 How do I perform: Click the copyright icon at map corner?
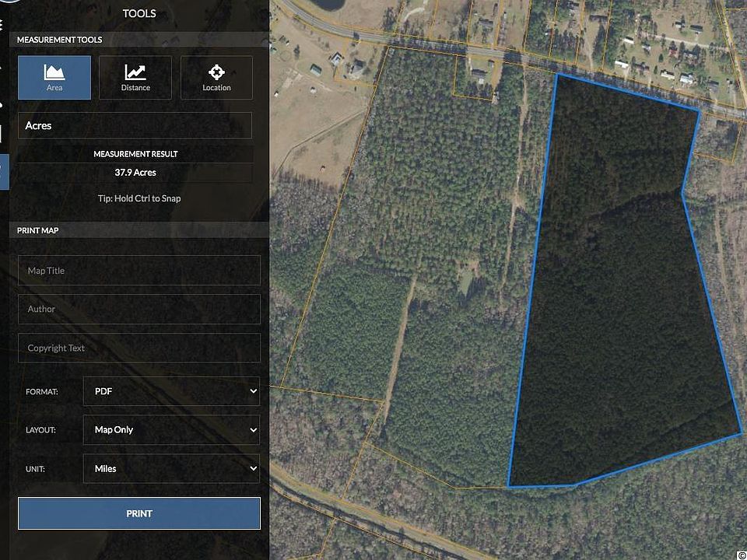(743, 555)
